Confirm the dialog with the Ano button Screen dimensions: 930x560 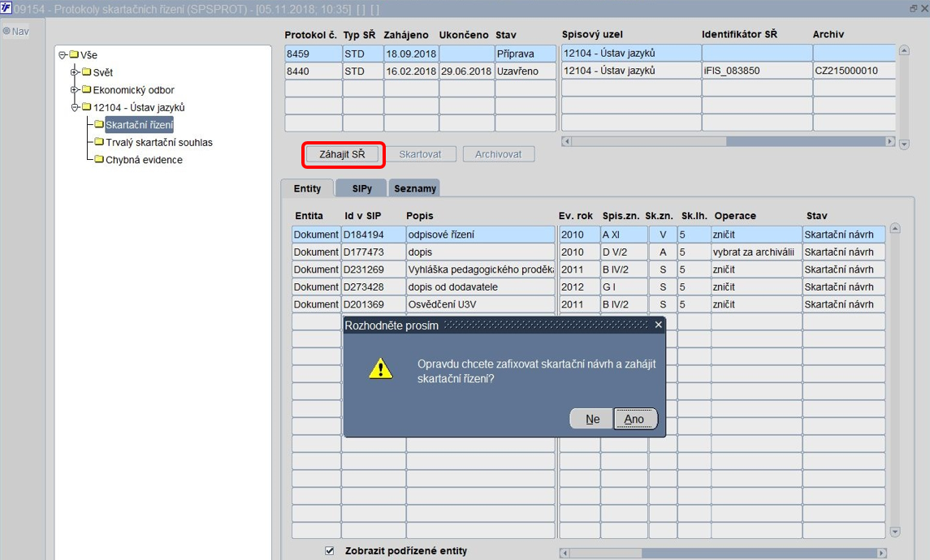coord(634,419)
